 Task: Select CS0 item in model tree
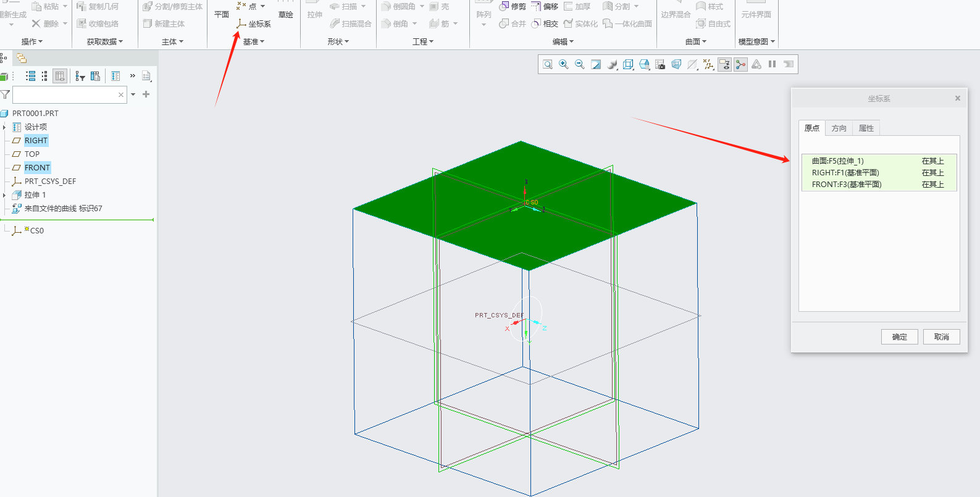click(36, 230)
